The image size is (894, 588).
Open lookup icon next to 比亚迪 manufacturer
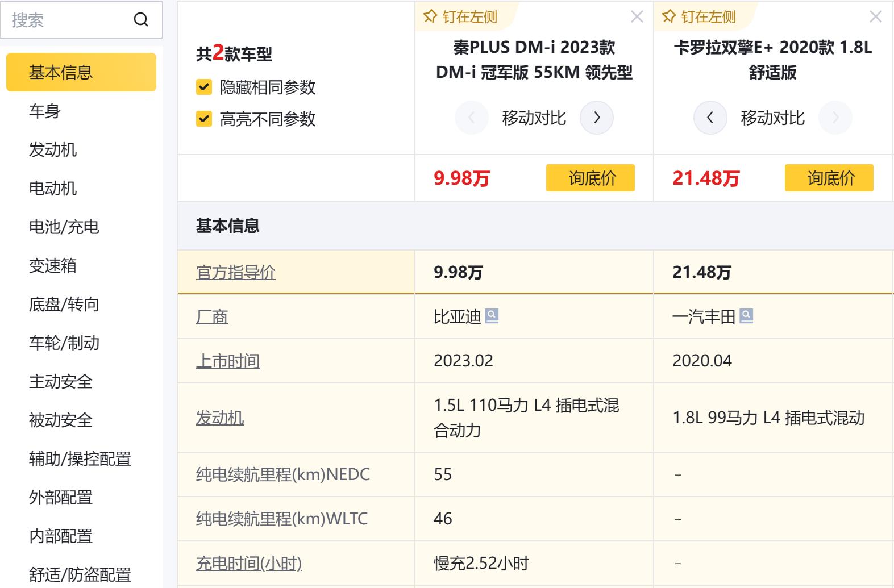[x=492, y=315]
